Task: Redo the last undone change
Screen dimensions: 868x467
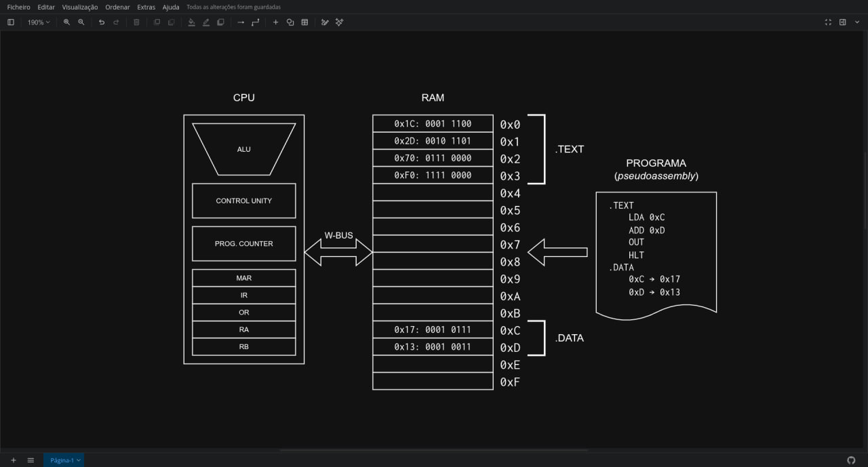Action: [116, 22]
